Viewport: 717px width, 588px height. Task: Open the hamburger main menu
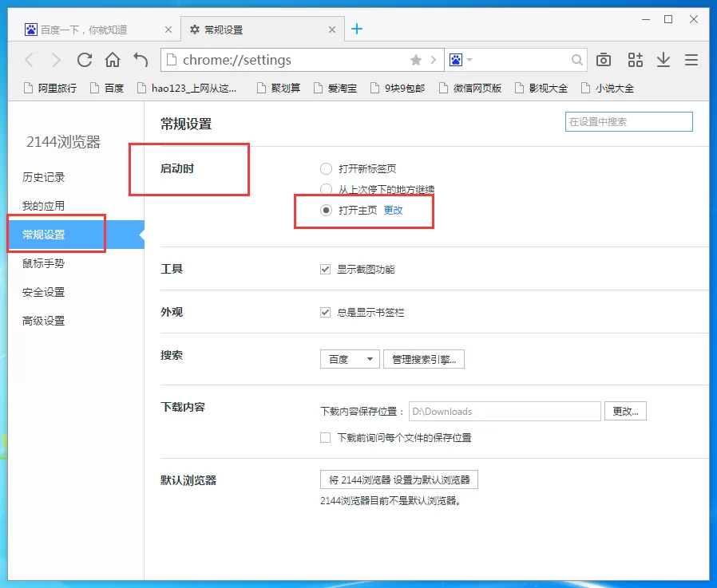[691, 60]
